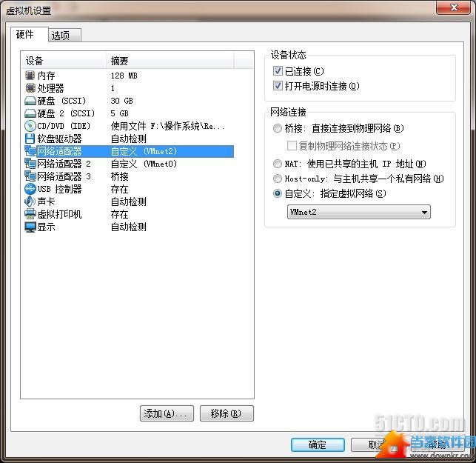Select the 网络适配器 2 label

click(64, 164)
